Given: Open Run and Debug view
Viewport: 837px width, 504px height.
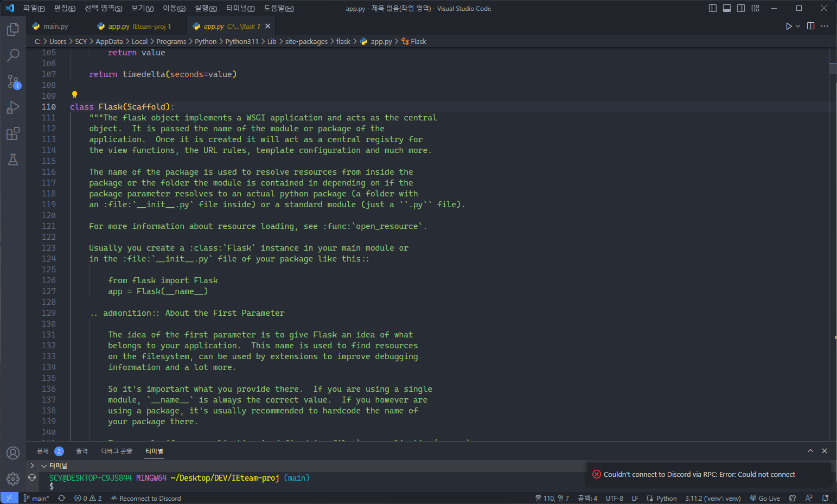Looking at the screenshot, I should pyautogui.click(x=13, y=107).
